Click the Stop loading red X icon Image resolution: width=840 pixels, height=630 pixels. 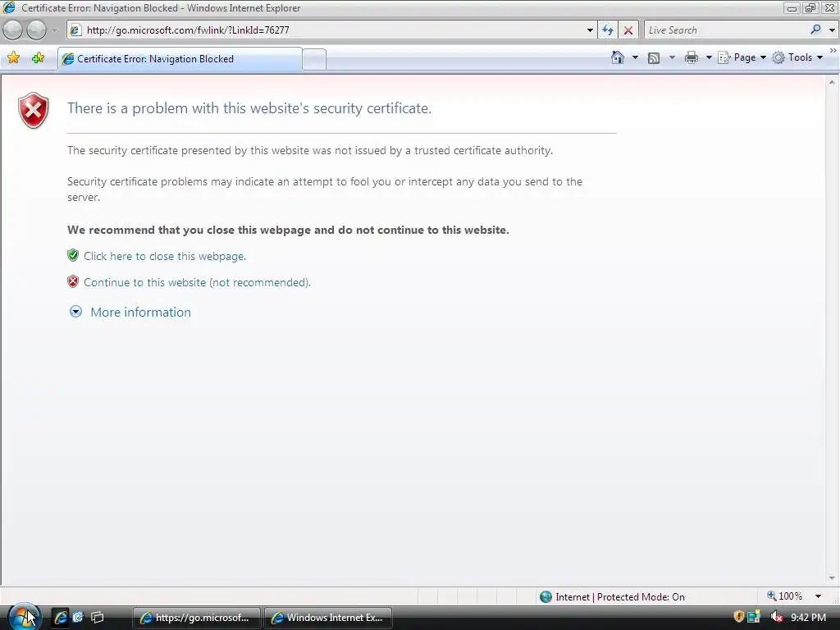(x=628, y=30)
